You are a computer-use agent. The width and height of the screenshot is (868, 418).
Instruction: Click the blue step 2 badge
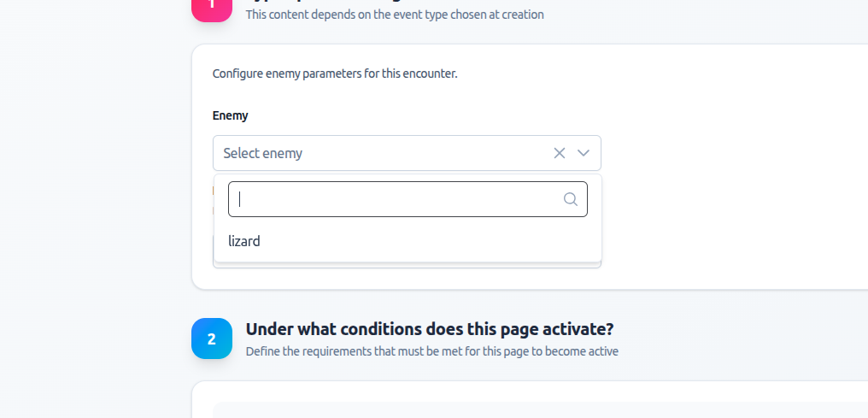pos(212,339)
